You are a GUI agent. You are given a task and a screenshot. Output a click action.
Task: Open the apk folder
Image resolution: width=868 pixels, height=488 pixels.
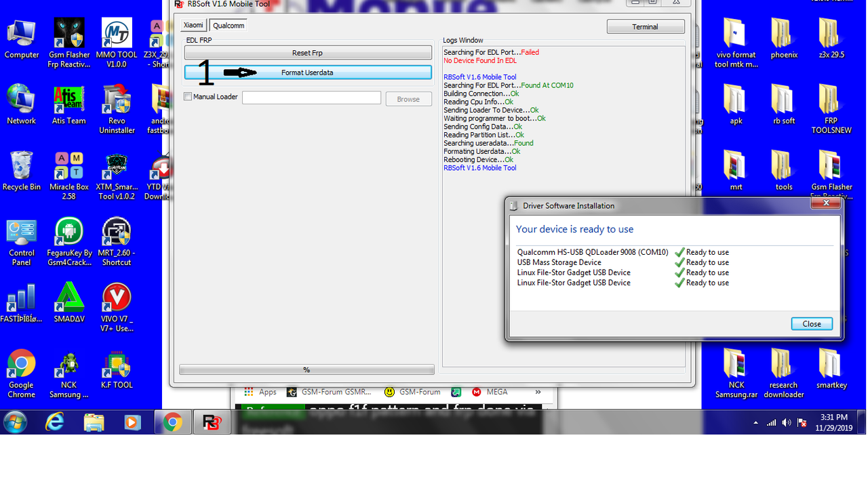click(736, 104)
